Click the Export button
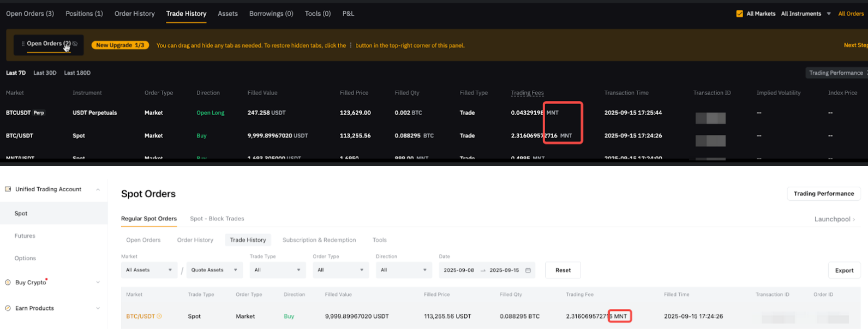The width and height of the screenshot is (868, 335). [843, 270]
